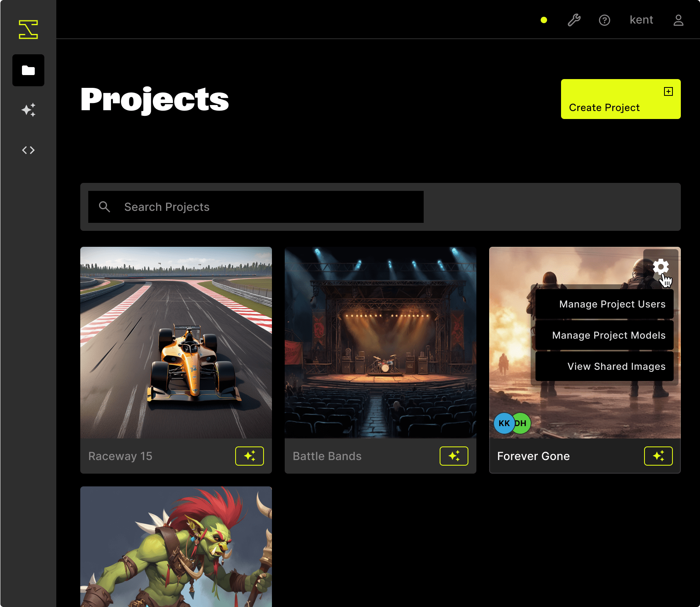Select Manage Project Models from the menu

(608, 335)
